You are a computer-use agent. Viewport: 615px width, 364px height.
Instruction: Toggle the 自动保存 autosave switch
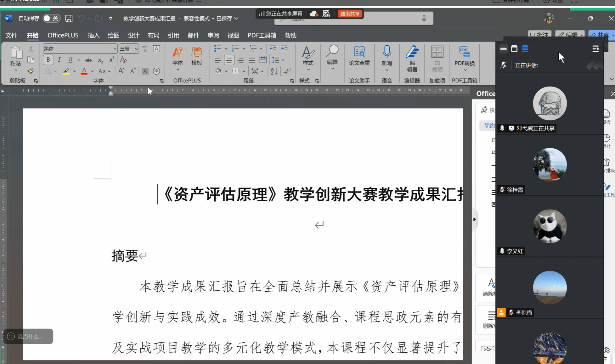[51, 18]
